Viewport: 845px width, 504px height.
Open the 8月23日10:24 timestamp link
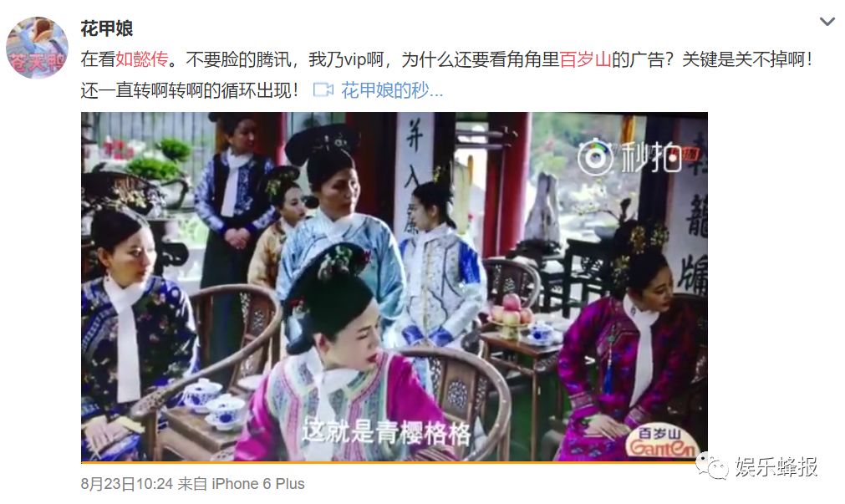tap(127, 484)
